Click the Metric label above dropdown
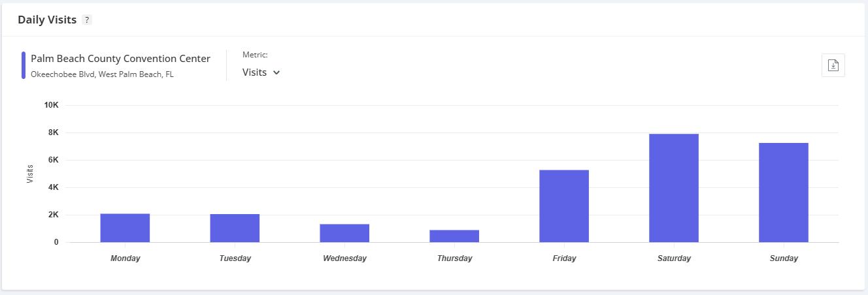Viewport: 868px width, 295px height. pyautogui.click(x=255, y=55)
